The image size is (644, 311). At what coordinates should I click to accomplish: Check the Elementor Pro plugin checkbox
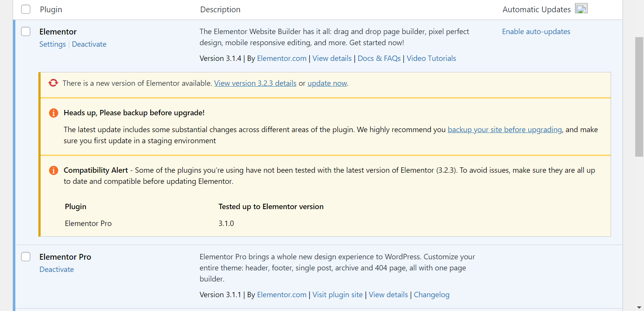(26, 257)
